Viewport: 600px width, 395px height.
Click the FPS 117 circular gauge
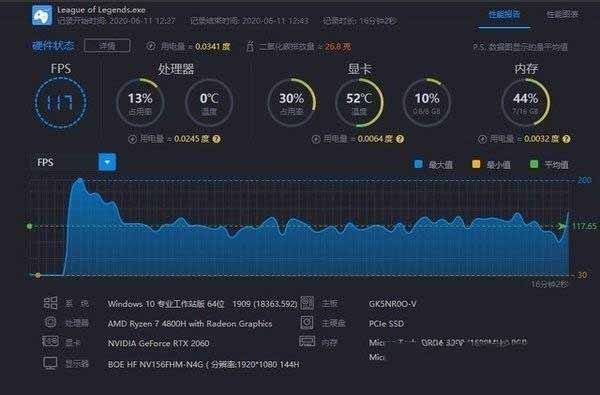pos(61,103)
